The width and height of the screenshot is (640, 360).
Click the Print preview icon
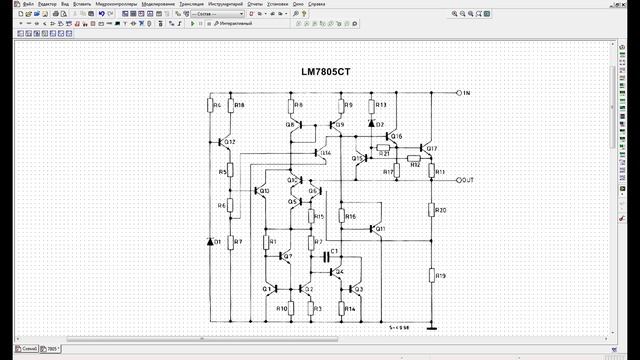pyautogui.click(x=64, y=14)
